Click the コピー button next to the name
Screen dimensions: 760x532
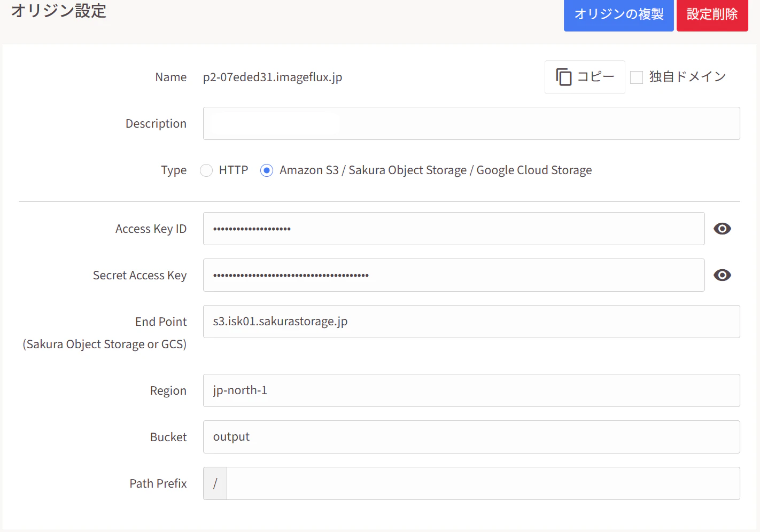pos(585,77)
